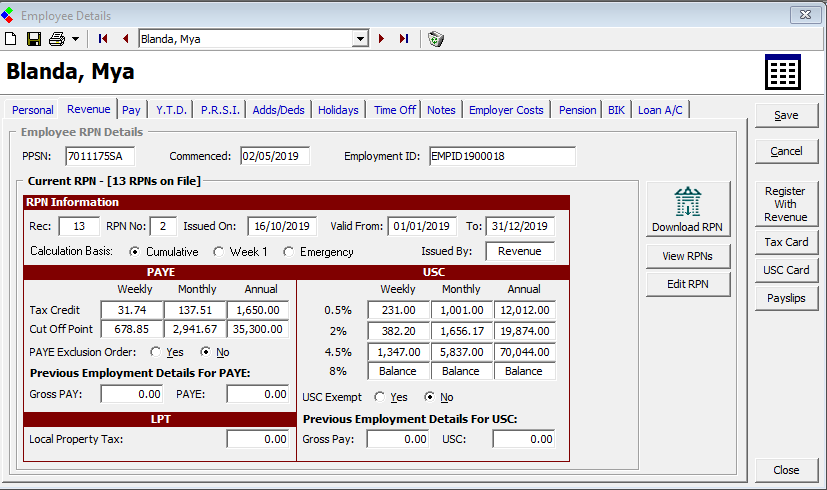
Task: Click the PPSN input field
Action: click(100, 156)
